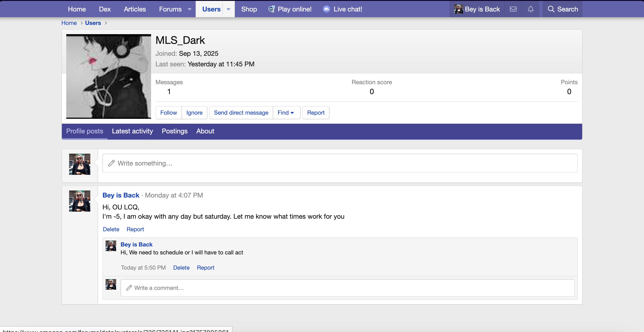Viewport: 644px width, 332px height.
Task: Click the navbar Bey is Back avatar
Action: pos(458,9)
